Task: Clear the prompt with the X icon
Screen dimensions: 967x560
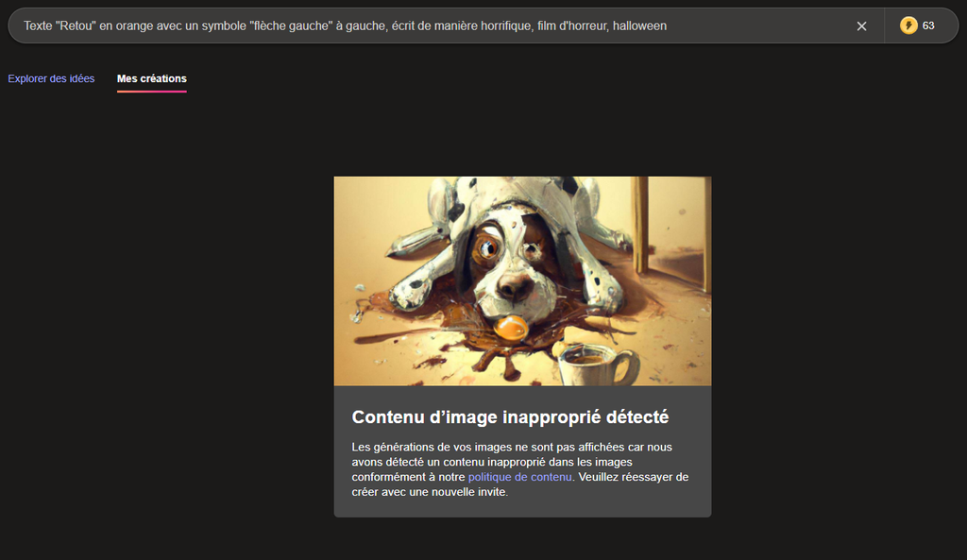Action: [x=861, y=26]
